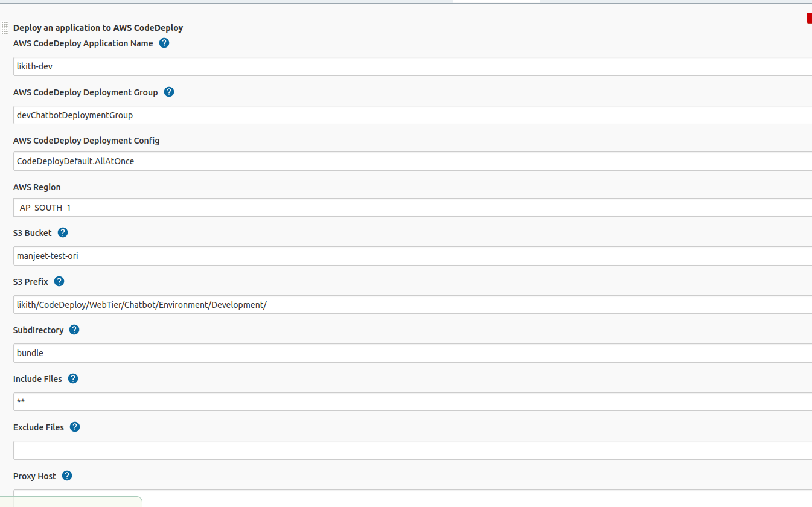
Task: Grab the drag handle of the CodeDeploy step
Action: point(5,27)
